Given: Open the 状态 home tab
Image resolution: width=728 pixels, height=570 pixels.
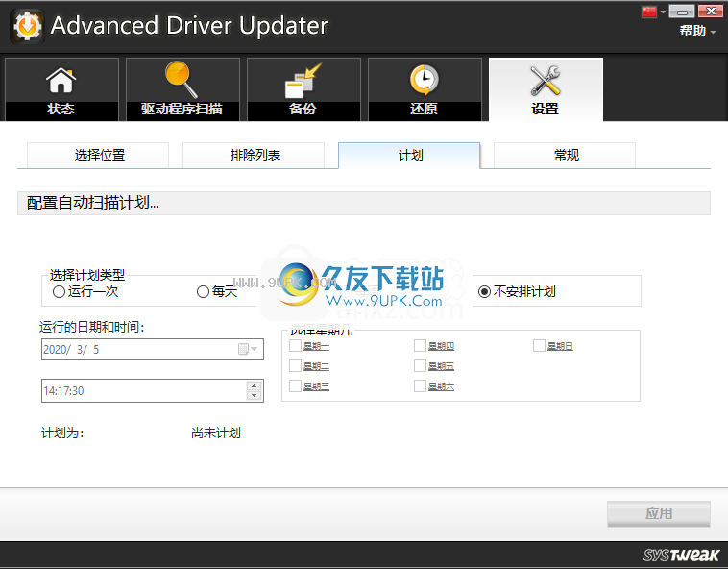Looking at the screenshot, I should tap(61, 89).
